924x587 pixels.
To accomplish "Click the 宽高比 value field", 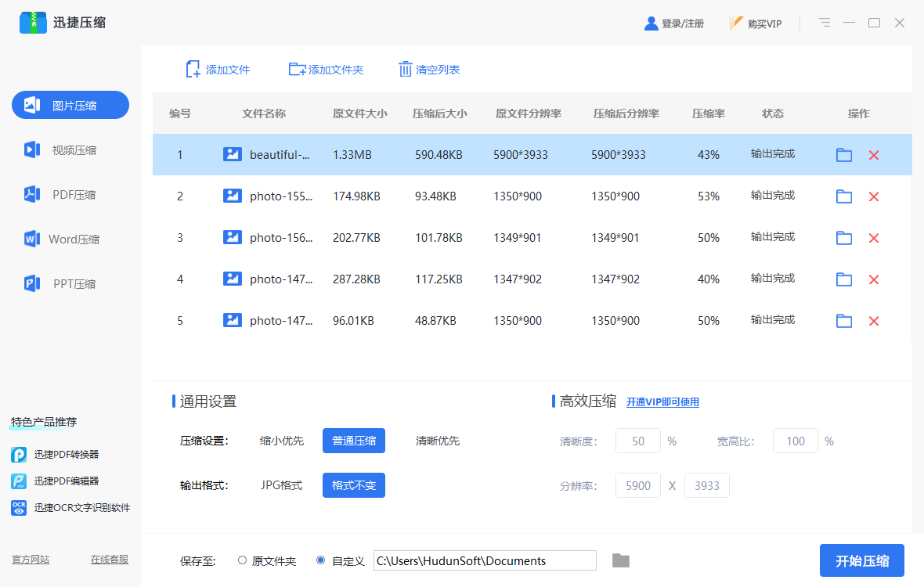I will 795,441.
